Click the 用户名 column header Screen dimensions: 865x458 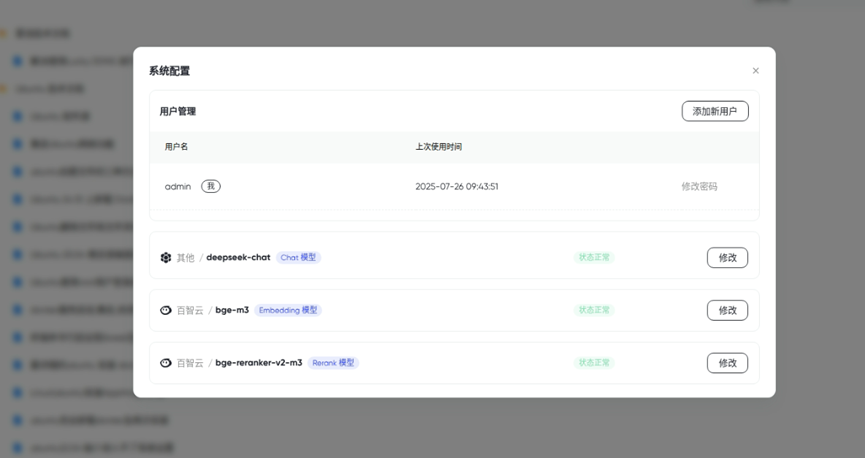176,147
